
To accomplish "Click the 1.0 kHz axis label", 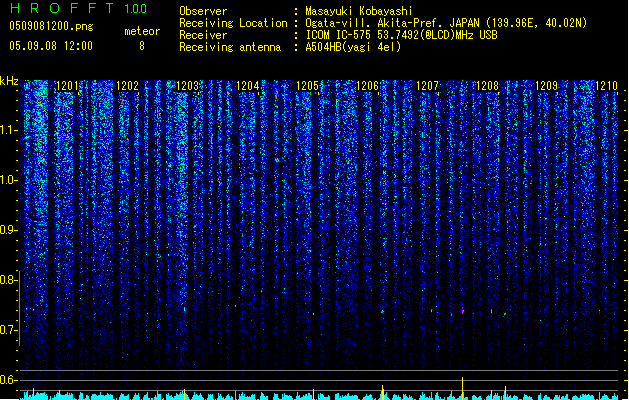I will [x=8, y=180].
